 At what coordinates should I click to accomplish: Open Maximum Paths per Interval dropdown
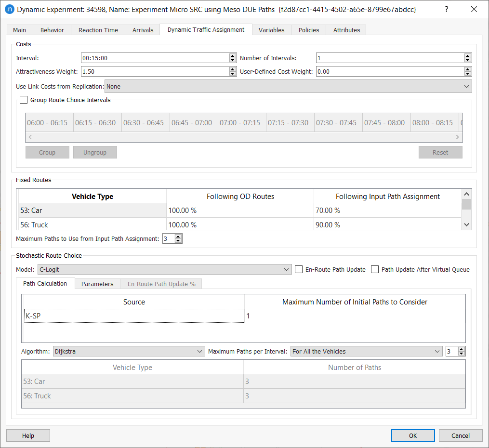coord(366,352)
